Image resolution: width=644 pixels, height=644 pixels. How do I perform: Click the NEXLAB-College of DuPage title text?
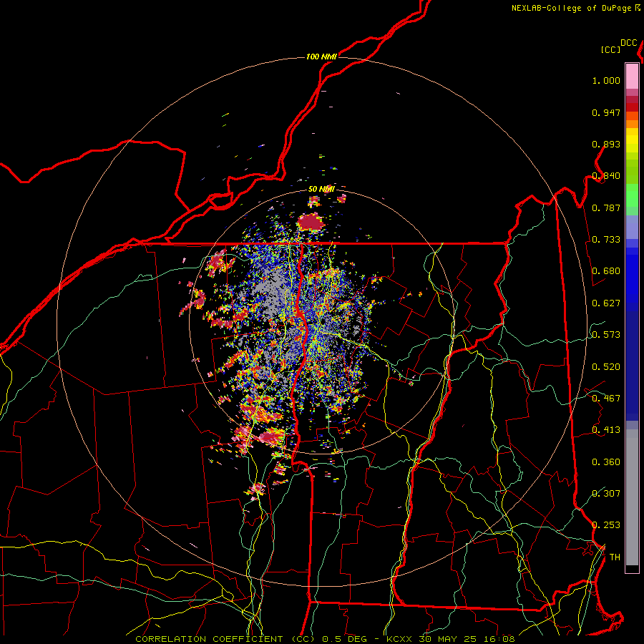pos(571,8)
